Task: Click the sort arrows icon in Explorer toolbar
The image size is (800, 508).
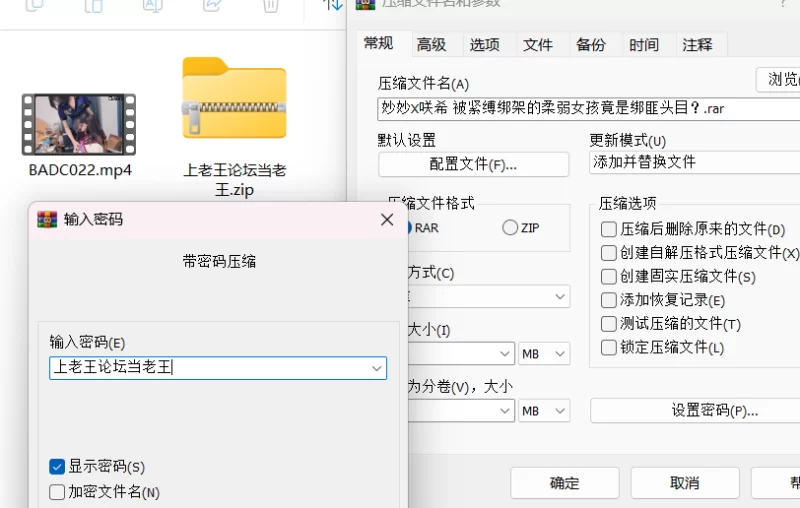Action: pos(333,5)
